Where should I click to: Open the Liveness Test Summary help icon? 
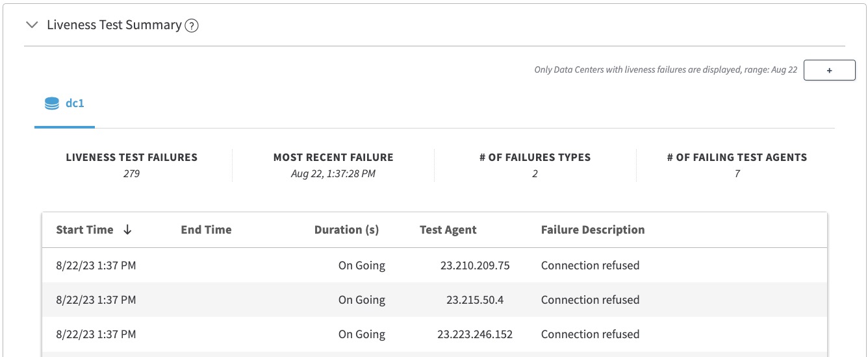point(191,26)
